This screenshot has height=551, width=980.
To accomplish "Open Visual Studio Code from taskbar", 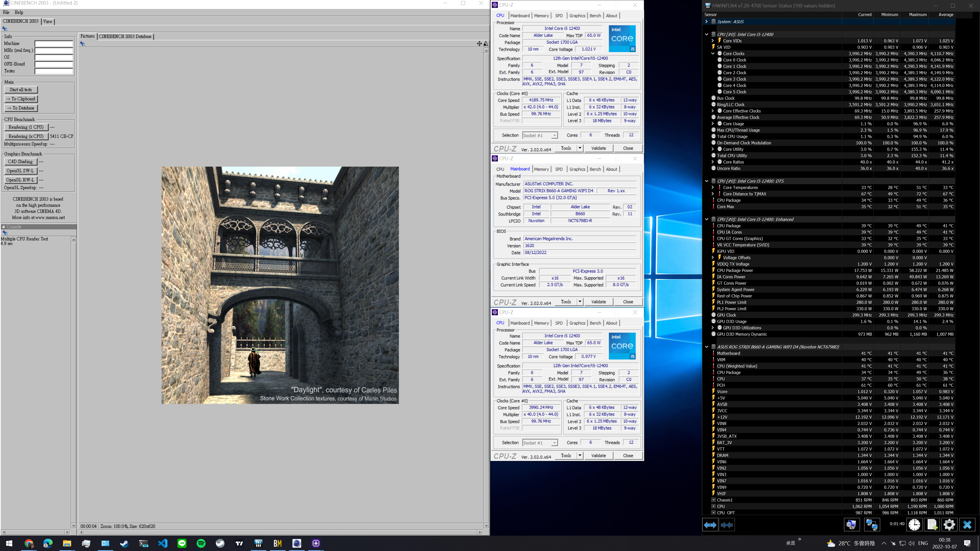I will point(163,543).
